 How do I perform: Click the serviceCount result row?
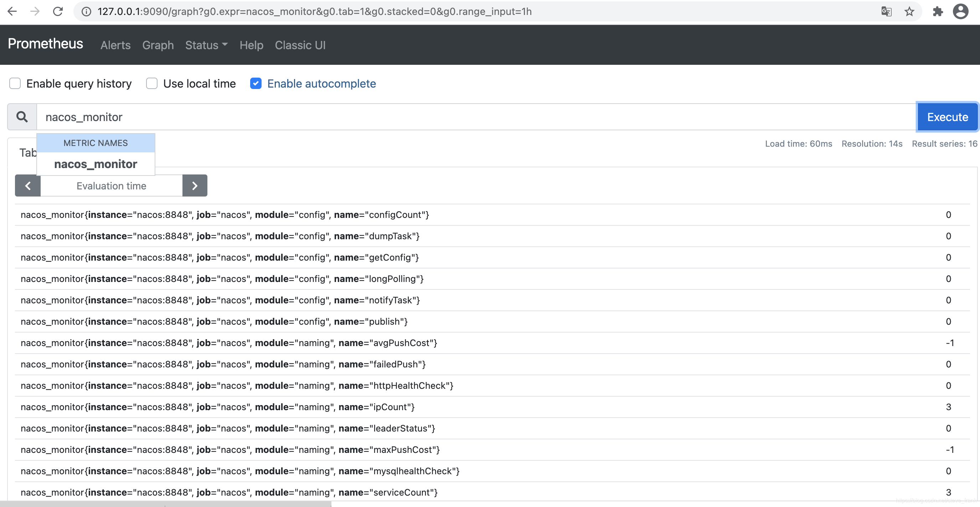[x=492, y=492]
